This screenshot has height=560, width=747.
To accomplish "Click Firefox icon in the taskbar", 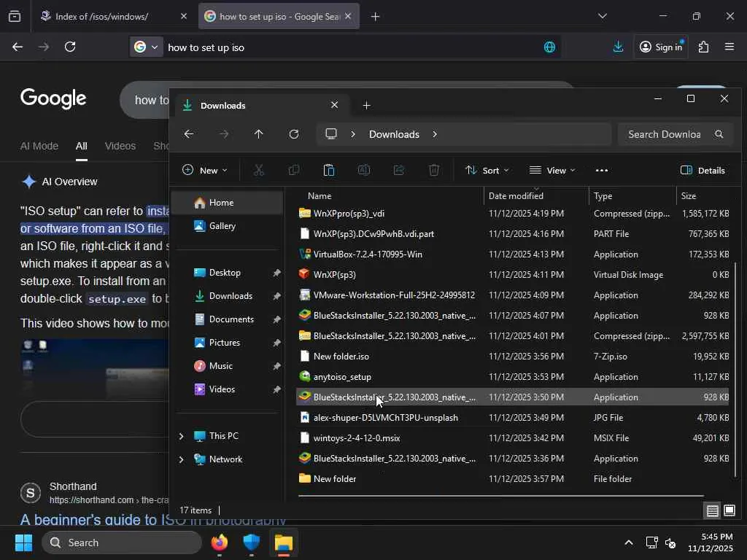I will coord(219,542).
